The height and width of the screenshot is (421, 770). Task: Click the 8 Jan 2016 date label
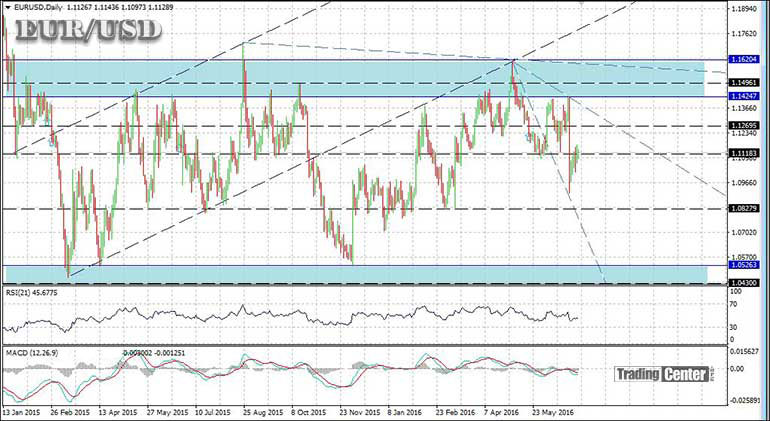tap(405, 414)
